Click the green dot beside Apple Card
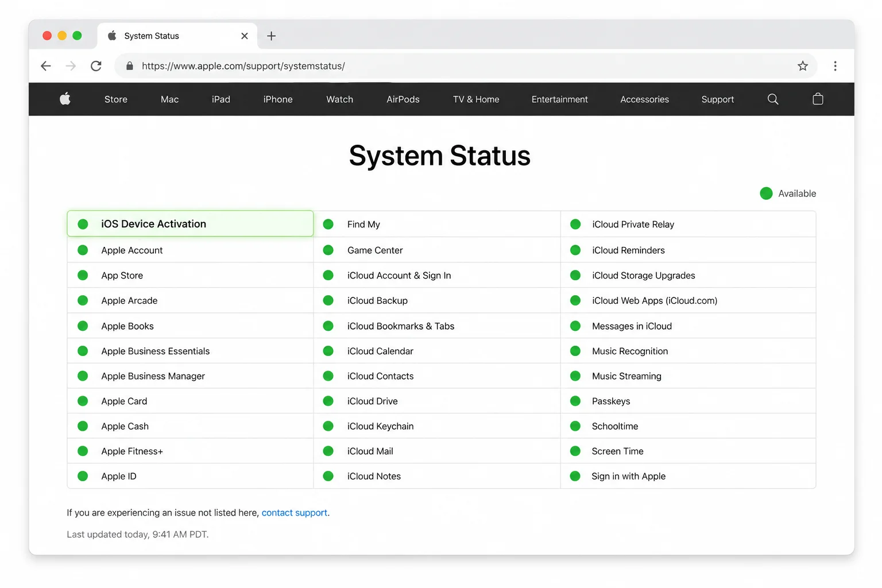This screenshot has height=588, width=882. tap(83, 401)
